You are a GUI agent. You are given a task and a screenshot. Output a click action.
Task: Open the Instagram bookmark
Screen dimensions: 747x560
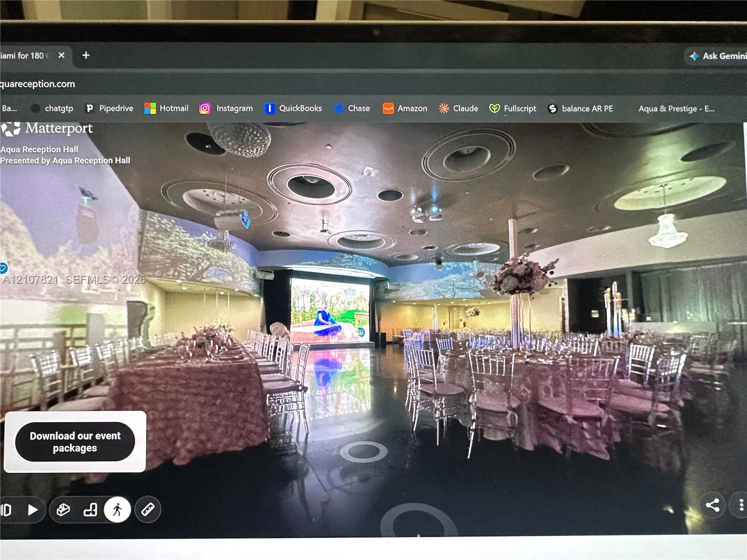pyautogui.click(x=226, y=108)
